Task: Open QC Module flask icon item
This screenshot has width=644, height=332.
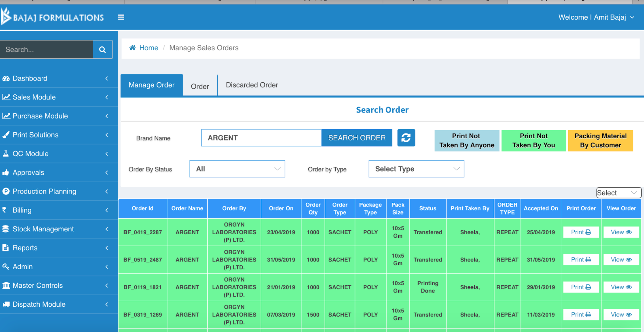Action: (30, 153)
